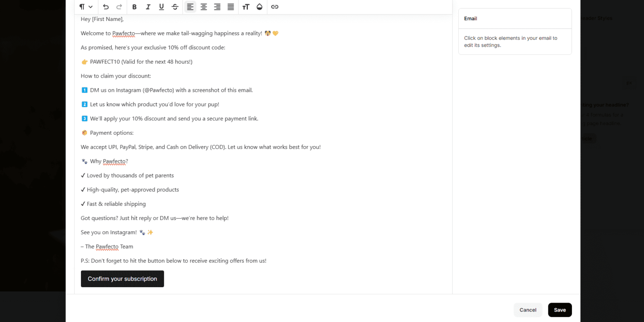Toggle bold formatting
The image size is (644, 322).
134,7
